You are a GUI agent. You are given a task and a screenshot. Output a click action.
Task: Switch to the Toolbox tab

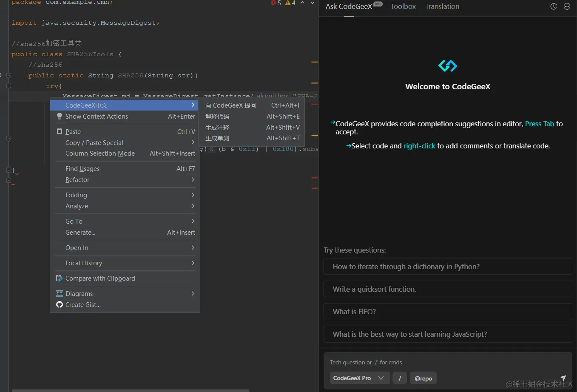tap(403, 6)
